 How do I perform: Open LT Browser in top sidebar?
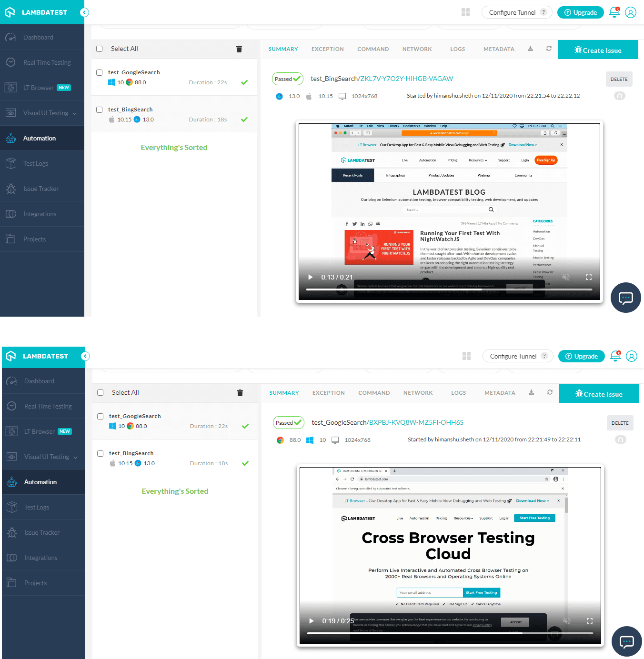42,88
